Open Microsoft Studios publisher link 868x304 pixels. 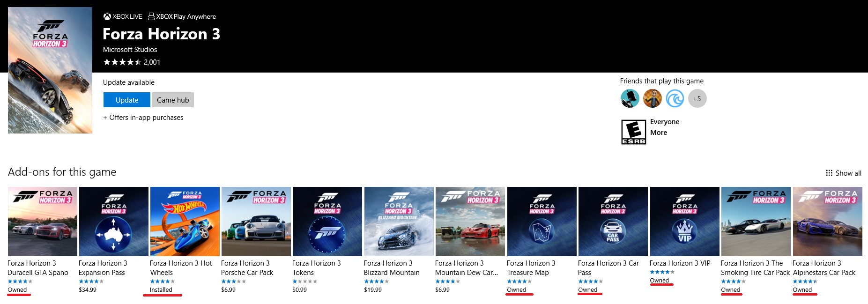[x=130, y=49]
